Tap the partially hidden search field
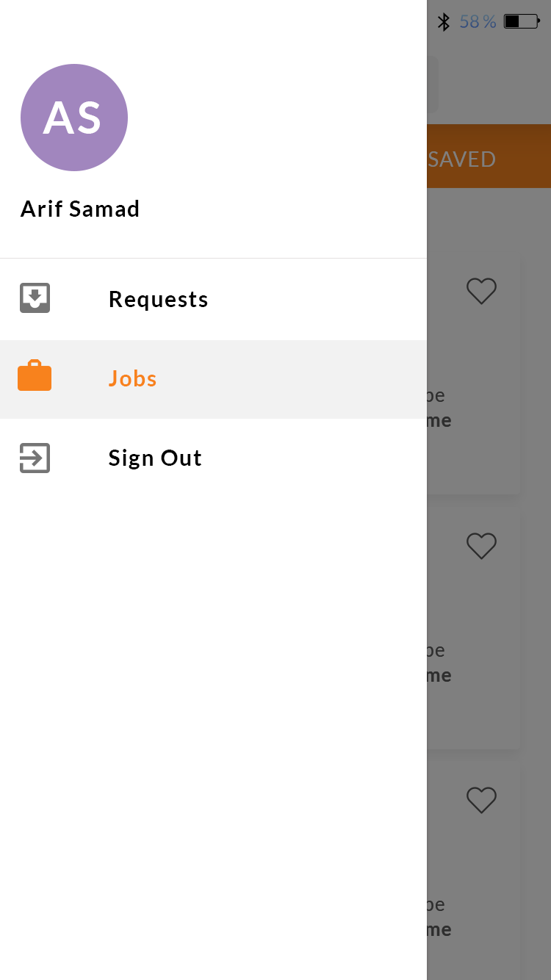This screenshot has height=980, width=551. click(433, 84)
